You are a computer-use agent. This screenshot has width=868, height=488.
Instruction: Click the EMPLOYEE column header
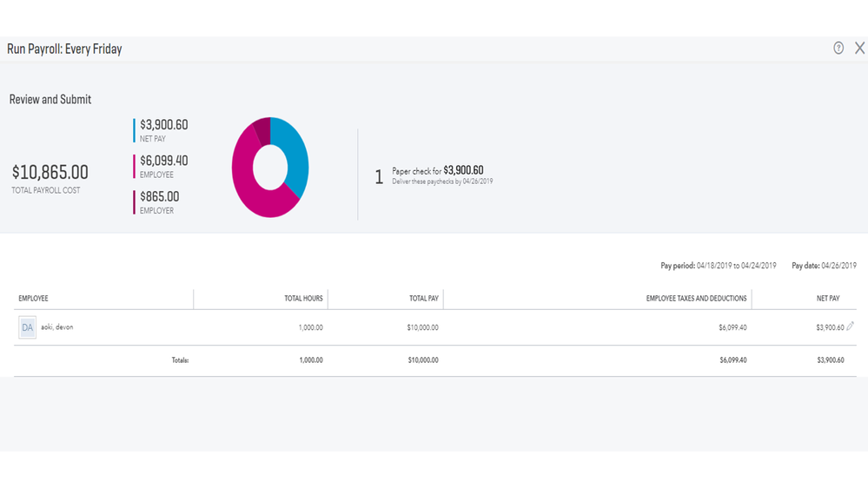pyautogui.click(x=33, y=299)
